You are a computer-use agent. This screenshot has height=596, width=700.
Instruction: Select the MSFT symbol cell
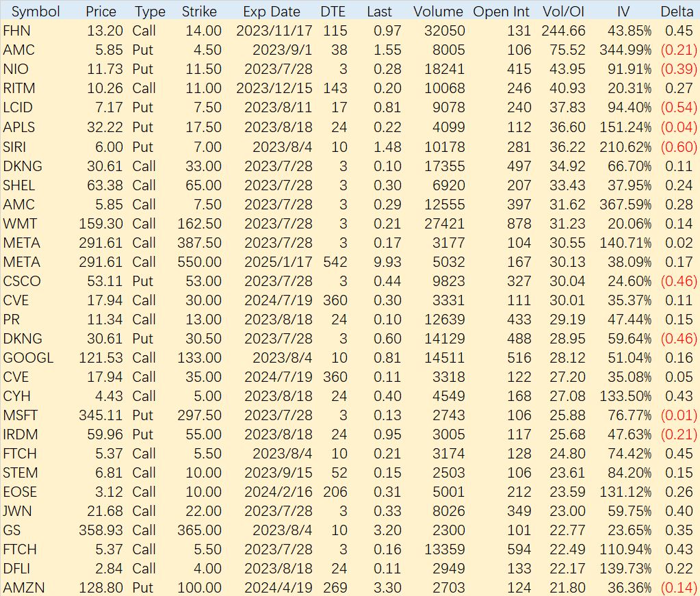pos(20,415)
